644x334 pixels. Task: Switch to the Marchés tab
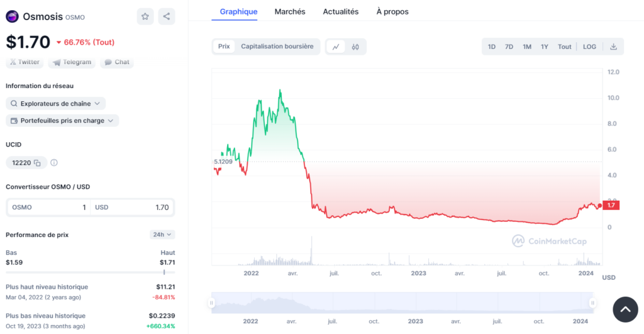(x=290, y=11)
